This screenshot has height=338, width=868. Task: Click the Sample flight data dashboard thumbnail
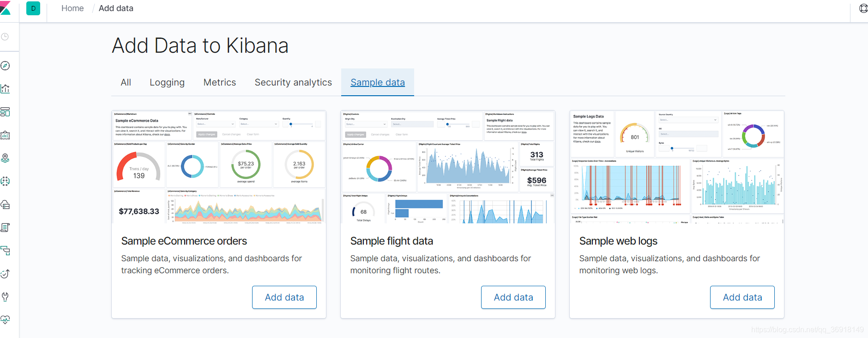[x=448, y=167]
